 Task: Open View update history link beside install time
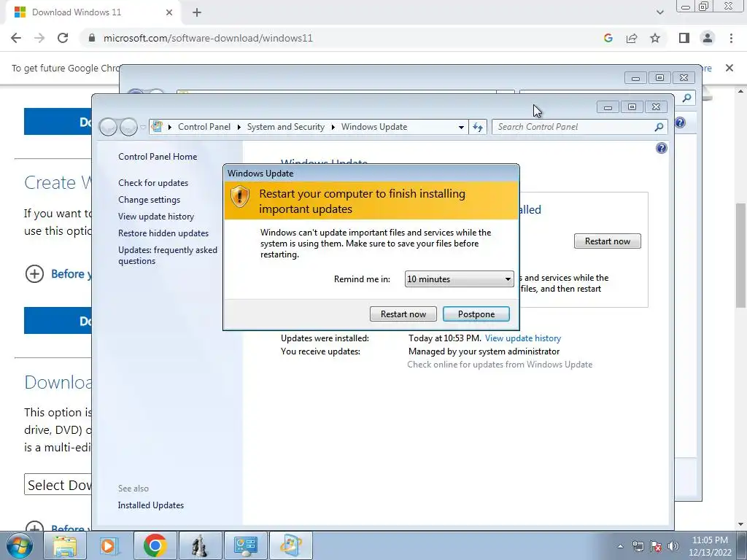pyautogui.click(x=522, y=338)
